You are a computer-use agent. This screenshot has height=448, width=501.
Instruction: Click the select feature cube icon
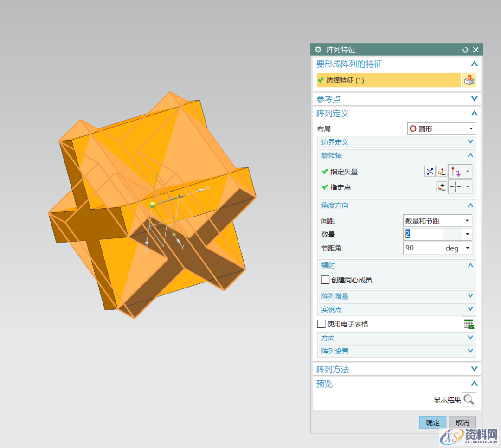point(469,80)
